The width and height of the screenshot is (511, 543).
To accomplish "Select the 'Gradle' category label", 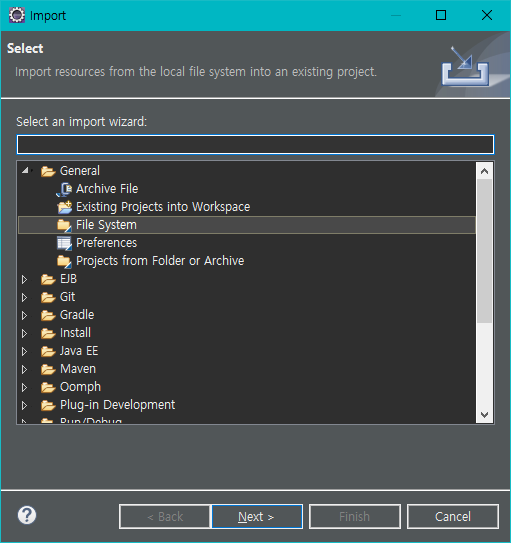I will click(x=77, y=315).
